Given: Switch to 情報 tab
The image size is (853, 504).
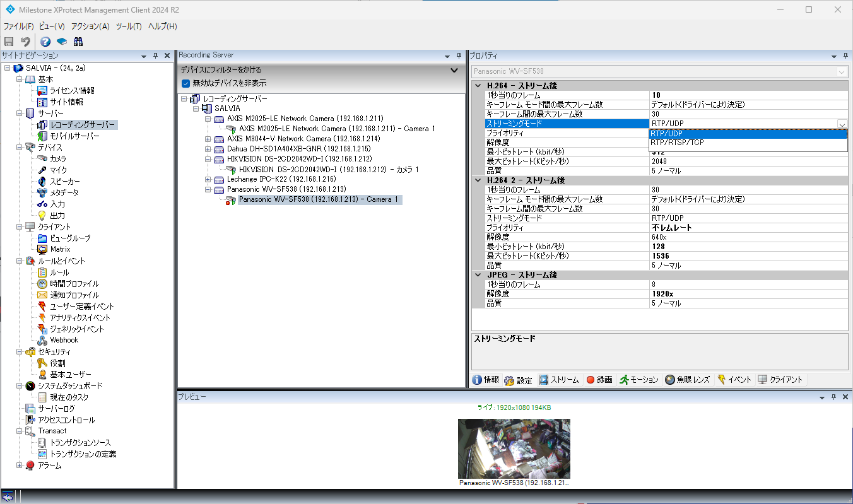Looking at the screenshot, I should [x=486, y=380].
